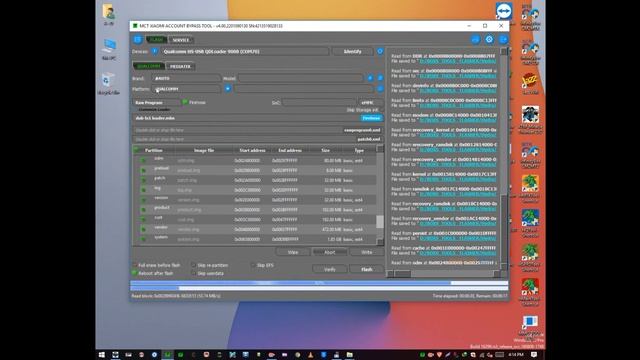This screenshot has width=640, height=360.
Task: Click the Start address column header
Action: 252,150
